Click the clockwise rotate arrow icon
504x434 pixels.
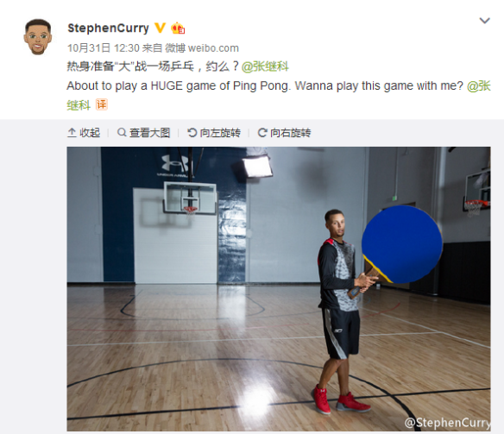pos(262,133)
